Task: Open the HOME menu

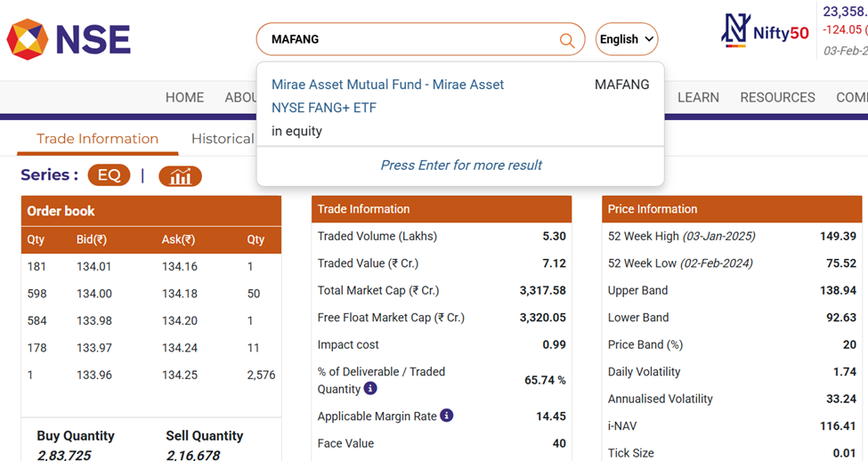Action: (184, 97)
